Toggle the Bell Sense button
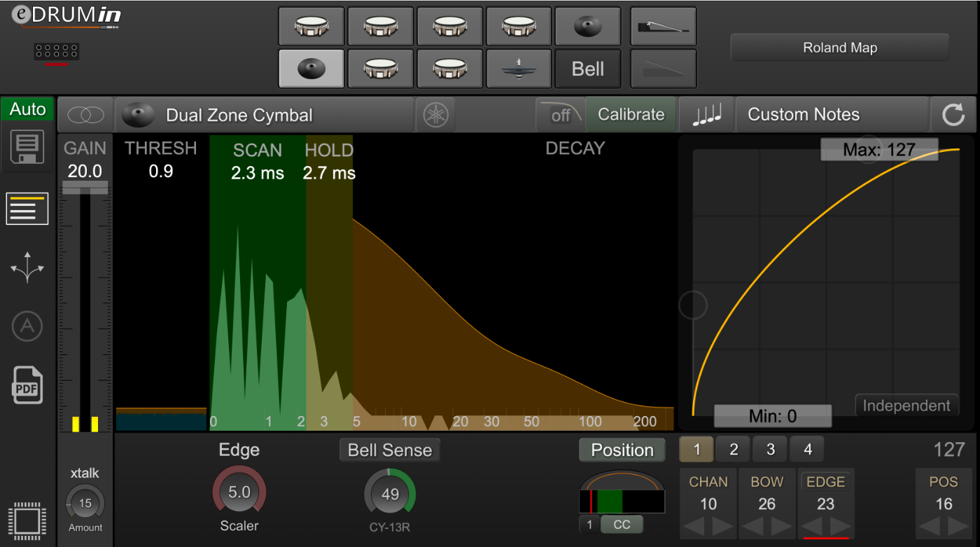The height and width of the screenshot is (547, 980). tap(390, 450)
